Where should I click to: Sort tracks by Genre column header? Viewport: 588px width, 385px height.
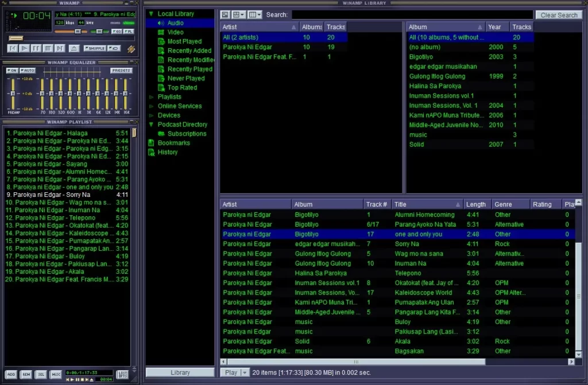click(x=510, y=204)
